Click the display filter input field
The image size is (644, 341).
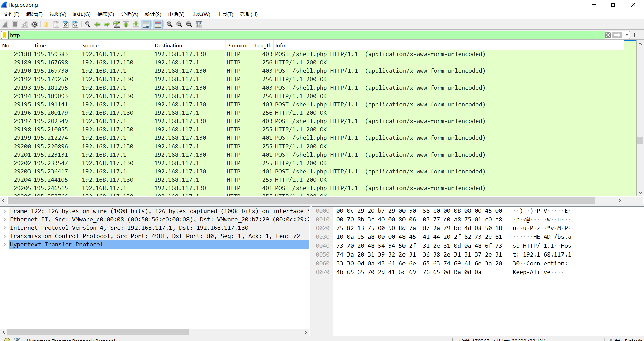307,35
